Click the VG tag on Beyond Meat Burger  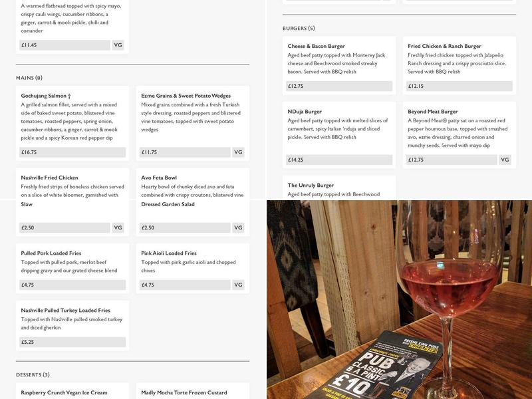coord(505,160)
